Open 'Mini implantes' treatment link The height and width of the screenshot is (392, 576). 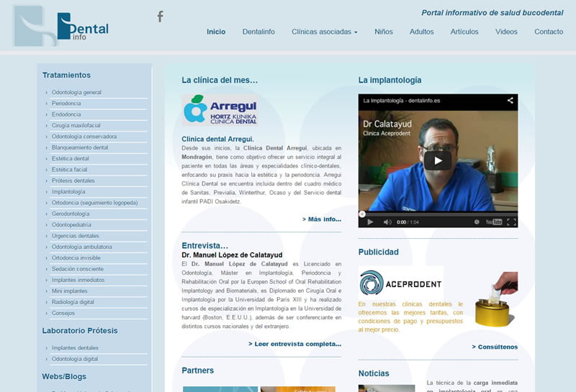(69, 291)
